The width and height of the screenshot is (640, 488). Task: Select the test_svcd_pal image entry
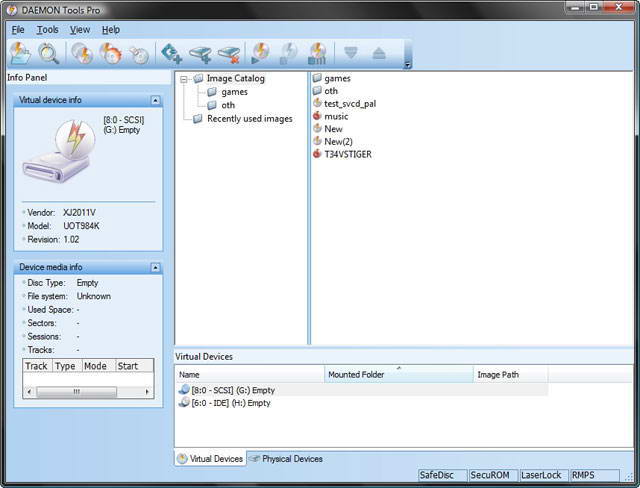click(x=349, y=103)
